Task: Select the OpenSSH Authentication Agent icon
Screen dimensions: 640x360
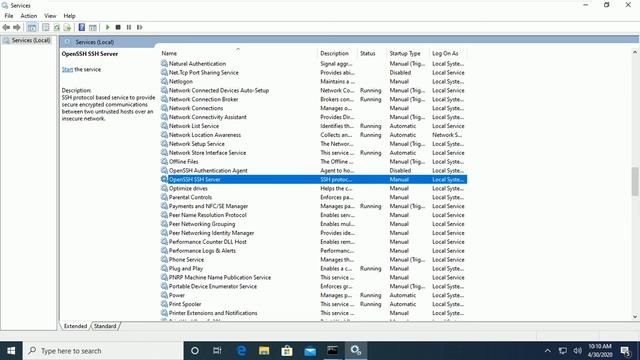Action: click(x=164, y=171)
